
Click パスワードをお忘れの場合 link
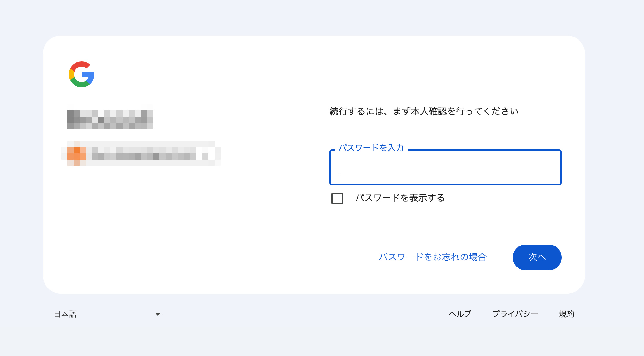coord(433,257)
